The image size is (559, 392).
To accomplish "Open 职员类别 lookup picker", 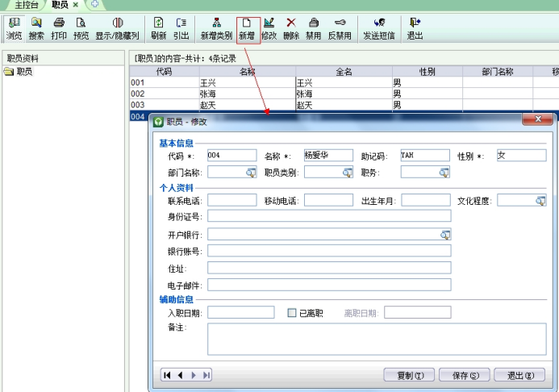I will point(347,173).
